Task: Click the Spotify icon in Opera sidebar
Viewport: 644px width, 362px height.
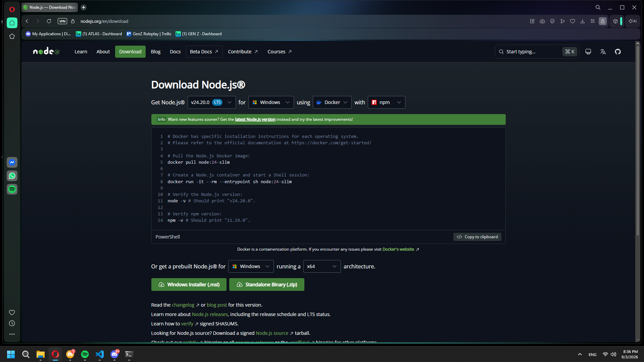Action: tap(12, 189)
